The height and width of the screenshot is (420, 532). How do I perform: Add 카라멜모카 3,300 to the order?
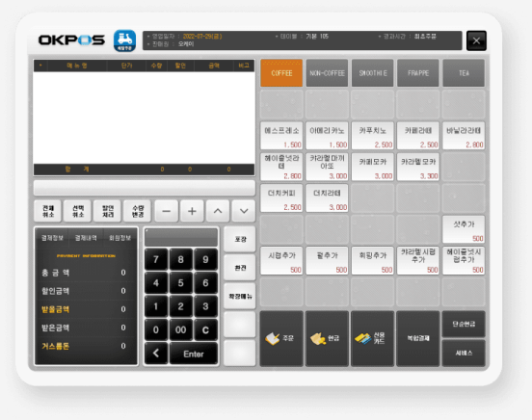(x=418, y=167)
